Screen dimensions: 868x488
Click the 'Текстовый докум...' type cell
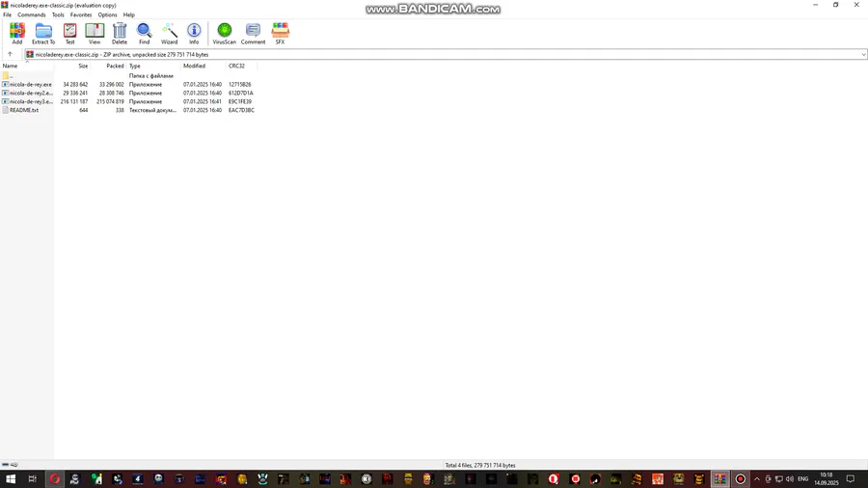152,110
